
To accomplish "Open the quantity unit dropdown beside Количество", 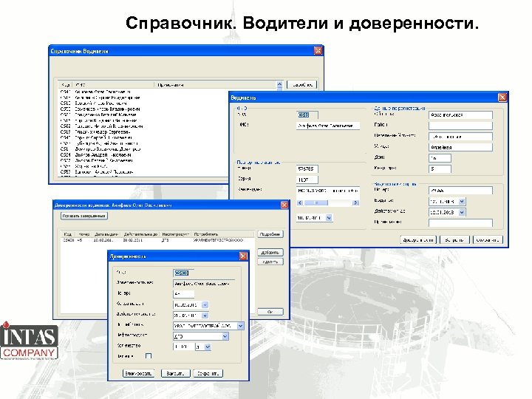I will (x=208, y=347).
